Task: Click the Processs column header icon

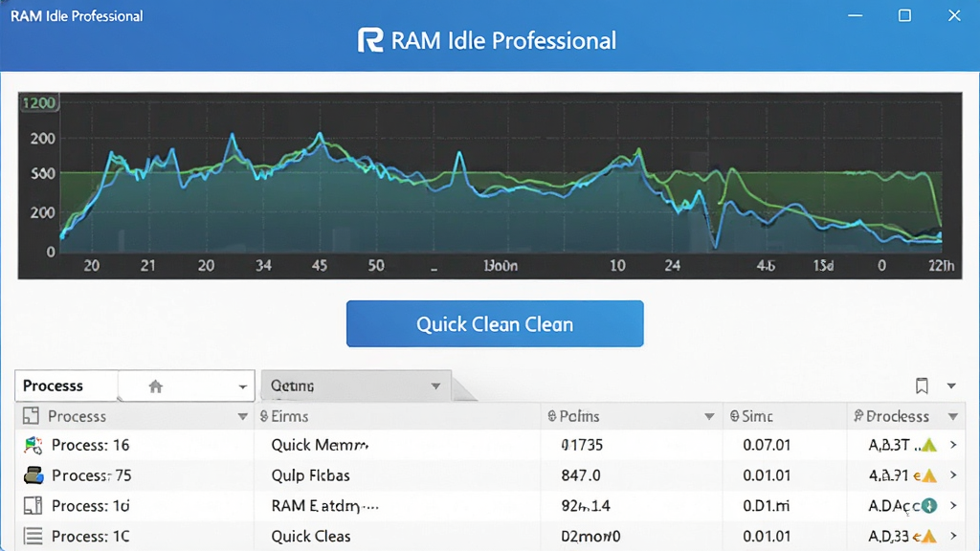Action: [31, 416]
